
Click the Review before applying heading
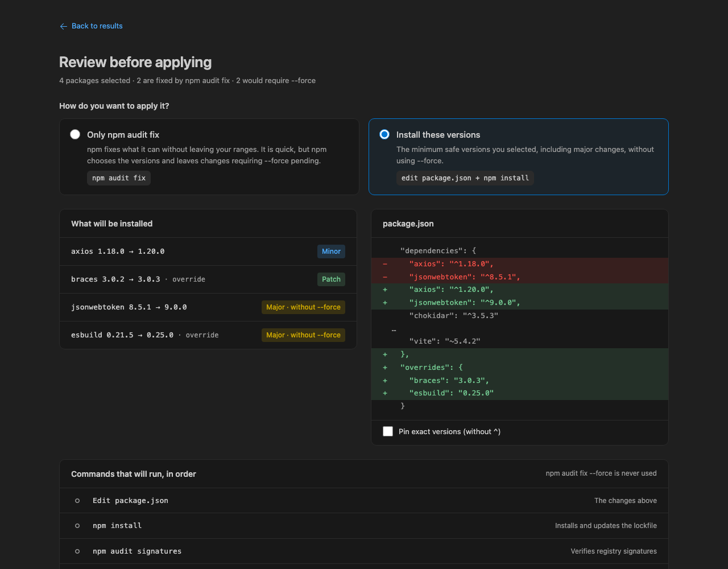click(135, 62)
